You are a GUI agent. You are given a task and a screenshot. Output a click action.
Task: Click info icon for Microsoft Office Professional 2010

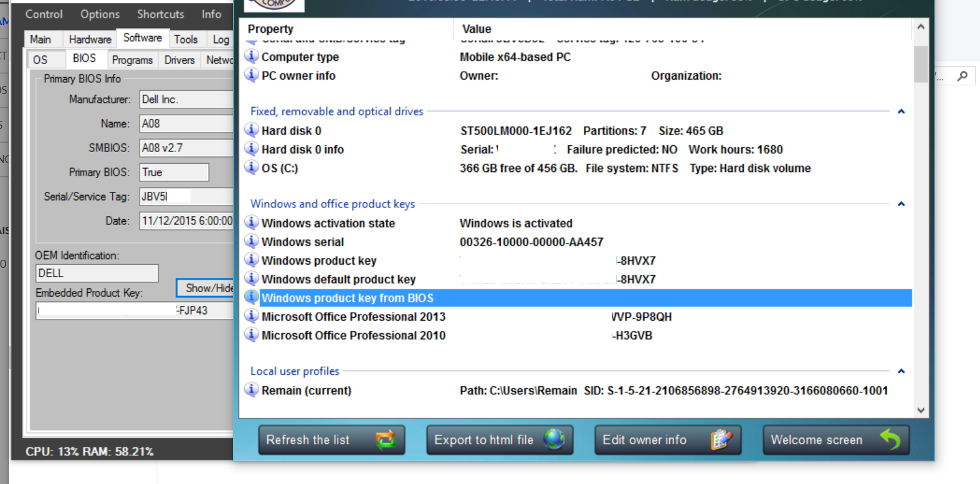[x=251, y=335]
